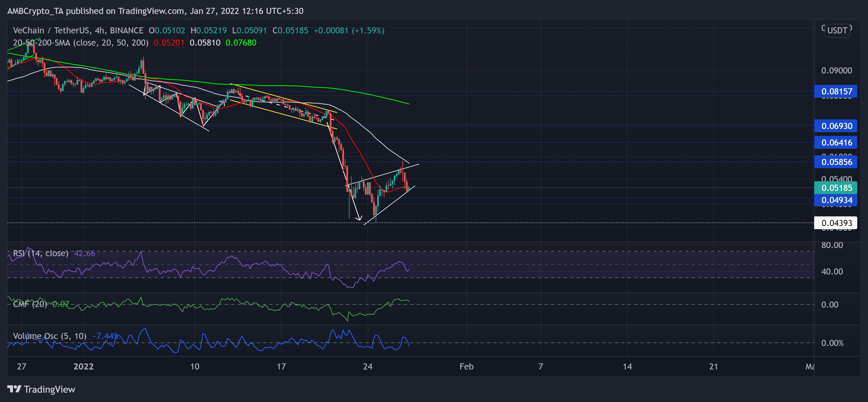Click the 7 date on time axis
This screenshot has height=402, width=868.
tap(541, 366)
